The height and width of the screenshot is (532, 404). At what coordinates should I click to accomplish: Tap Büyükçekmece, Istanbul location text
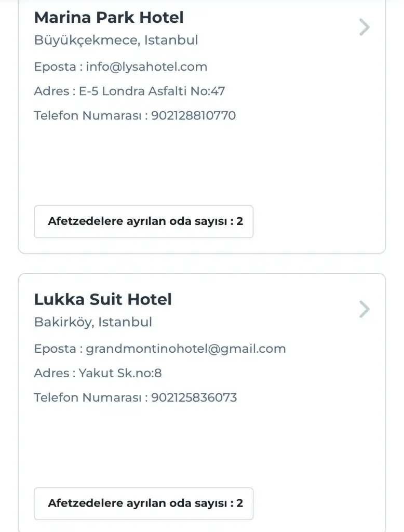pos(116,40)
